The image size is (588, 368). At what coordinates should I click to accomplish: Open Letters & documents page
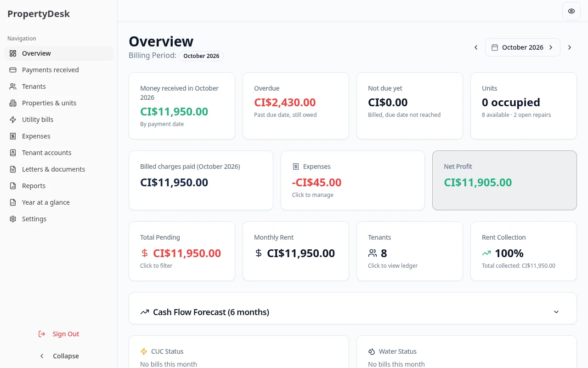tap(59, 169)
